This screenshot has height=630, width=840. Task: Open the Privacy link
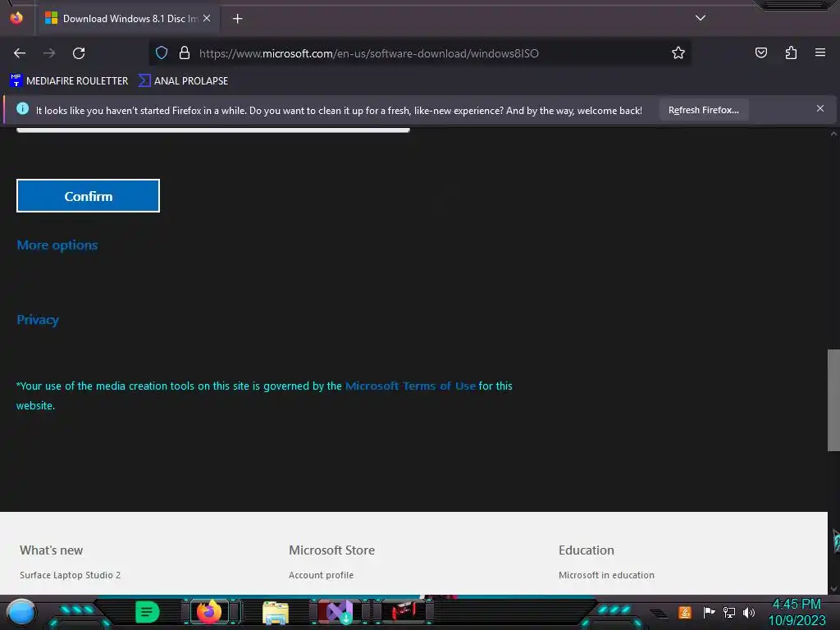click(x=38, y=320)
